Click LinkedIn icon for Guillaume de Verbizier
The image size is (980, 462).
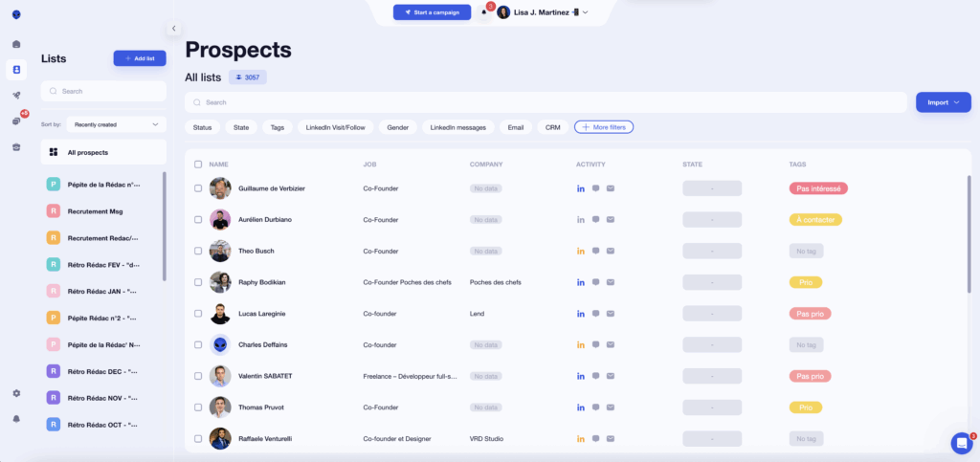tap(580, 188)
